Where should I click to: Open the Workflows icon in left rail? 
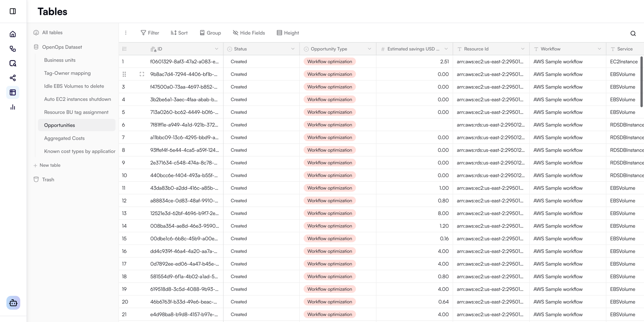pyautogui.click(x=13, y=49)
